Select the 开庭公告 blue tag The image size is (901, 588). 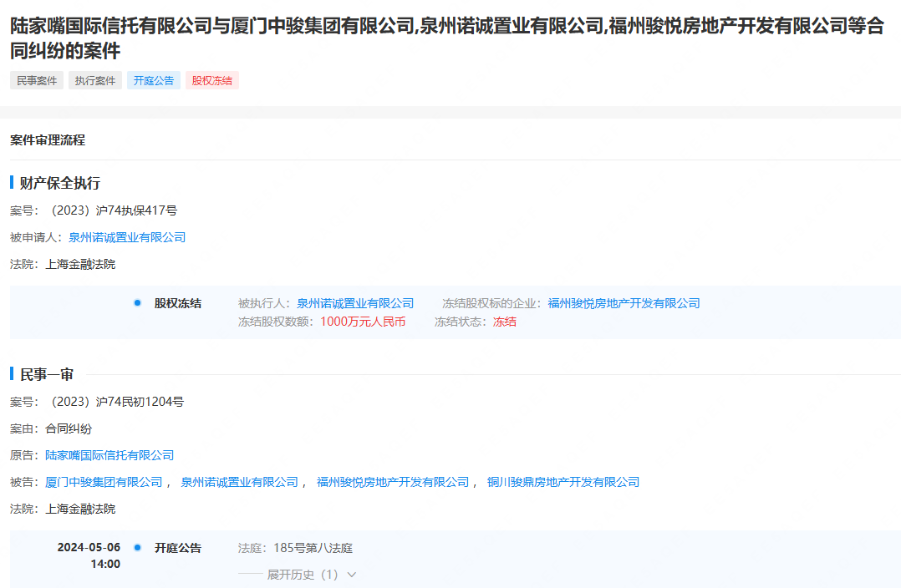pos(154,80)
